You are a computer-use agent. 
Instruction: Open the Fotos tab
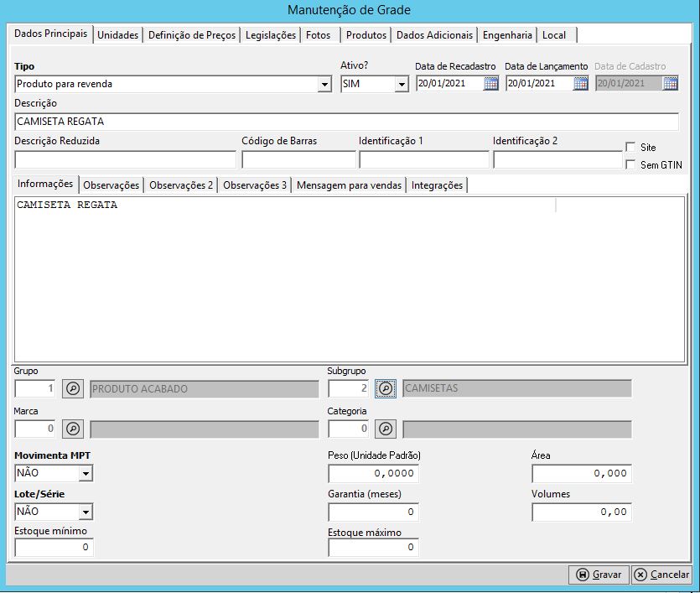(x=319, y=35)
